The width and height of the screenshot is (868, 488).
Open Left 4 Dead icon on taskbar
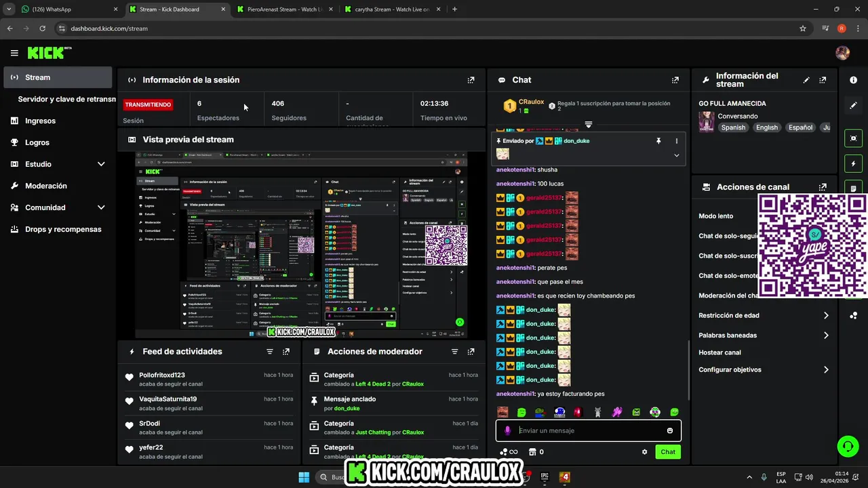pyautogui.click(x=565, y=477)
